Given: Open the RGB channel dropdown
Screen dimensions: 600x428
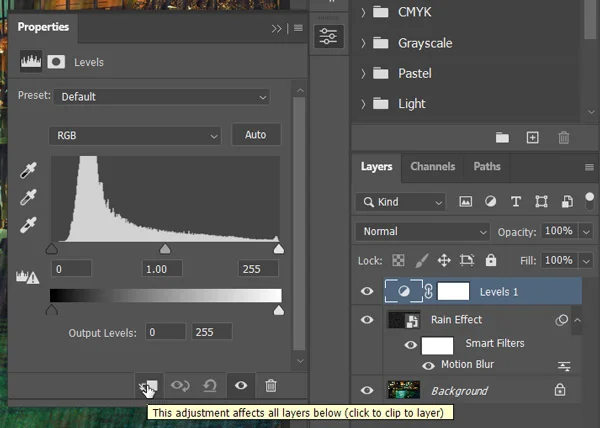Looking at the screenshot, I should [135, 135].
